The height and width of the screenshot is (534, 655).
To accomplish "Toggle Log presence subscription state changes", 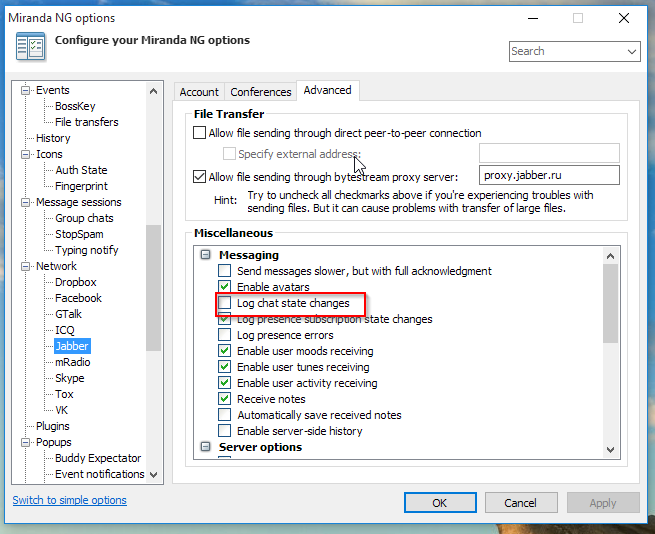I will (x=225, y=319).
